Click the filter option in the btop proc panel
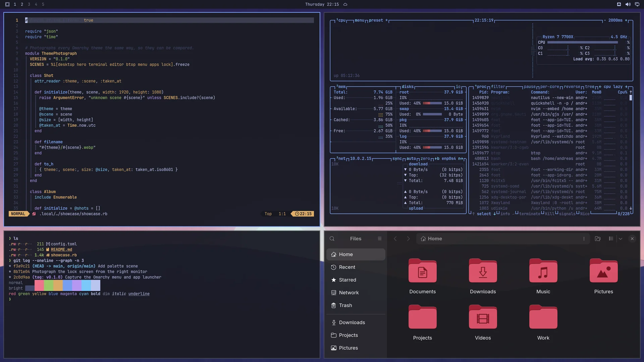The image size is (644, 362). click(x=498, y=87)
